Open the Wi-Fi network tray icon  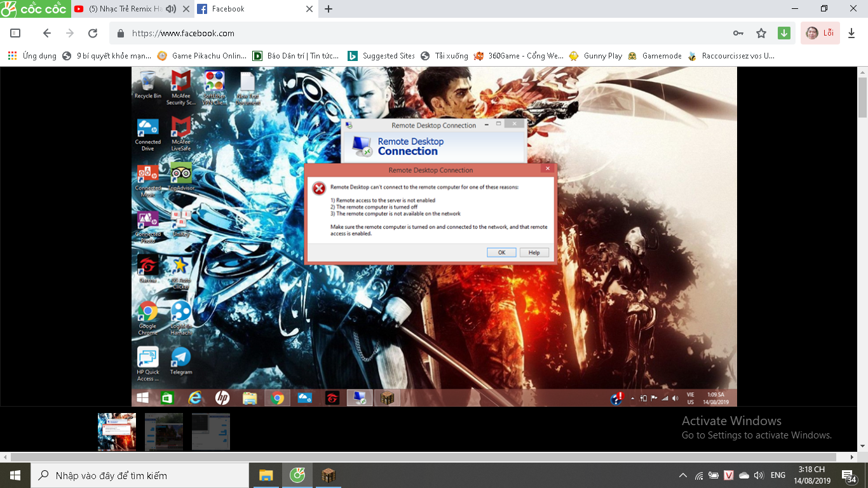pyautogui.click(x=699, y=475)
